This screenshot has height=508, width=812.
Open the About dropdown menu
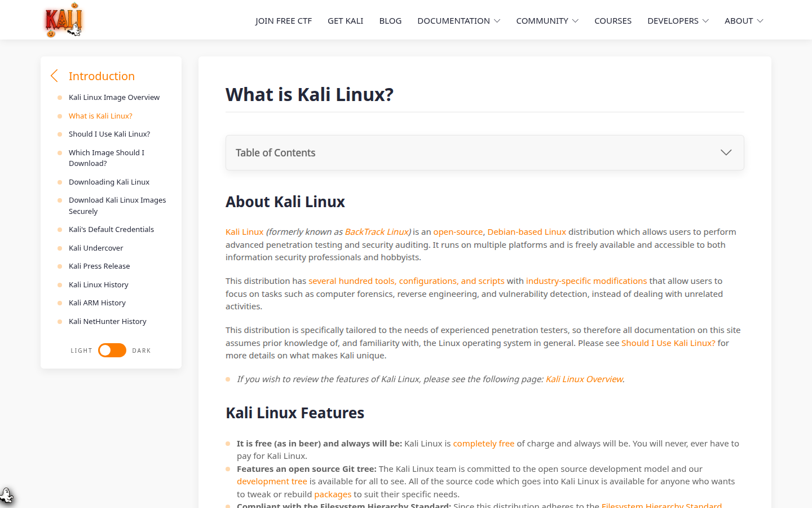pyautogui.click(x=744, y=21)
